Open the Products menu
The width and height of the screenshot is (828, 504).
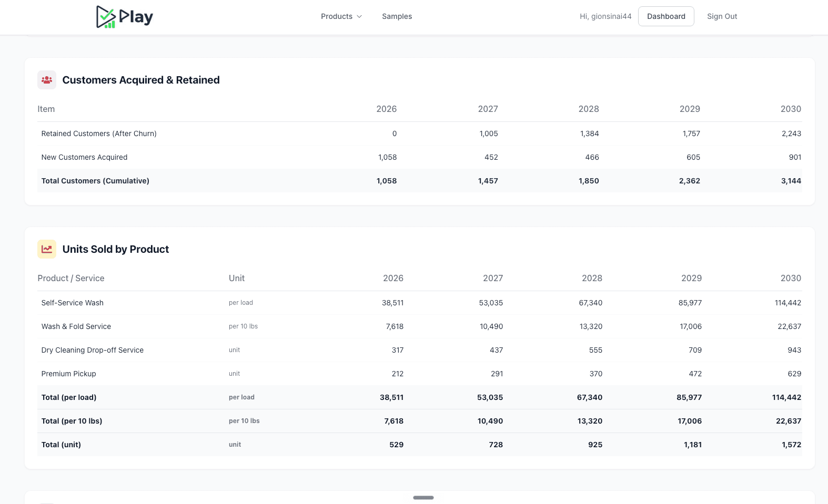[341, 16]
